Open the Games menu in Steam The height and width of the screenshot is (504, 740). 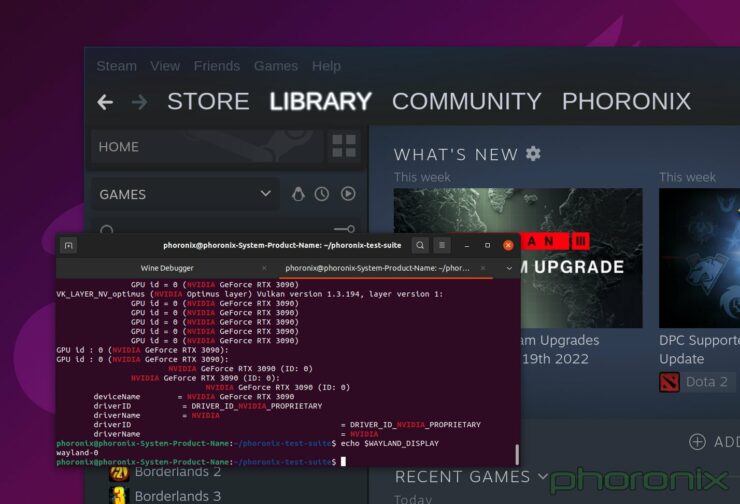(x=276, y=66)
